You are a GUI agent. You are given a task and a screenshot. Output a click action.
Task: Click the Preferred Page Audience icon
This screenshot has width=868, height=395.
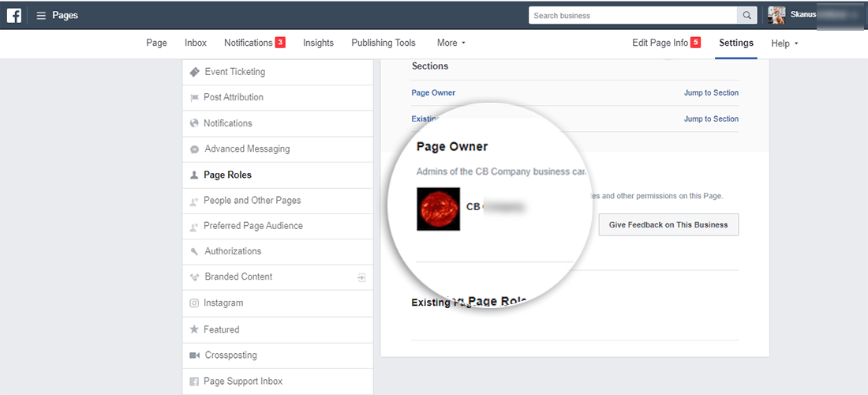click(x=194, y=226)
